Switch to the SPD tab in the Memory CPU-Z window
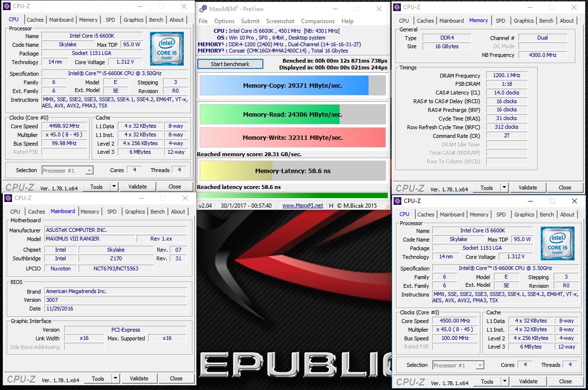This screenshot has width=588, height=390. [501, 21]
